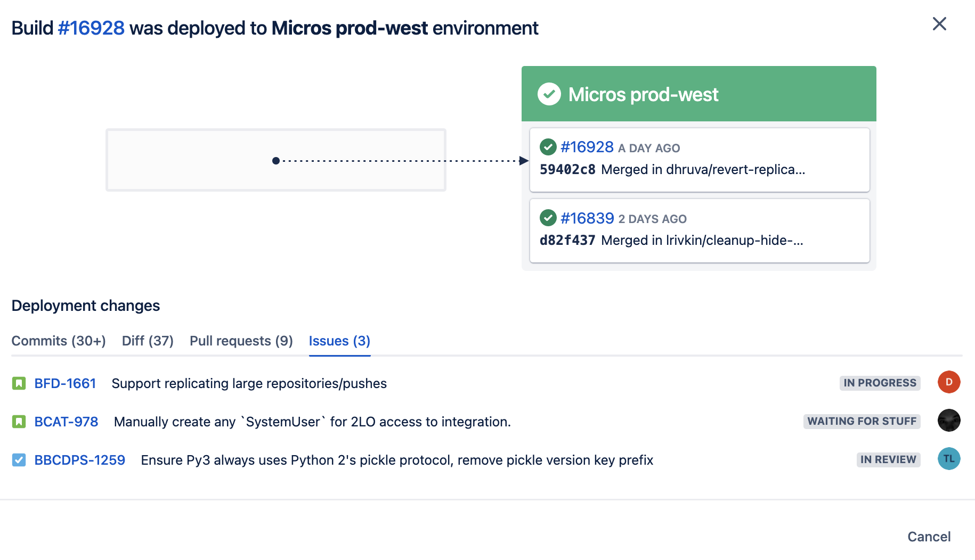Select the #16839 deployment card
The height and width of the screenshot is (560, 975).
click(x=699, y=230)
